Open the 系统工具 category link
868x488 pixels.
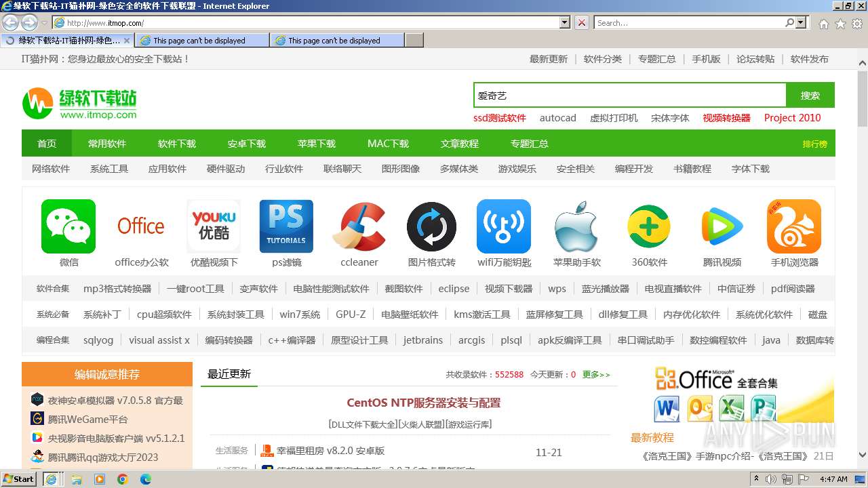click(x=109, y=169)
